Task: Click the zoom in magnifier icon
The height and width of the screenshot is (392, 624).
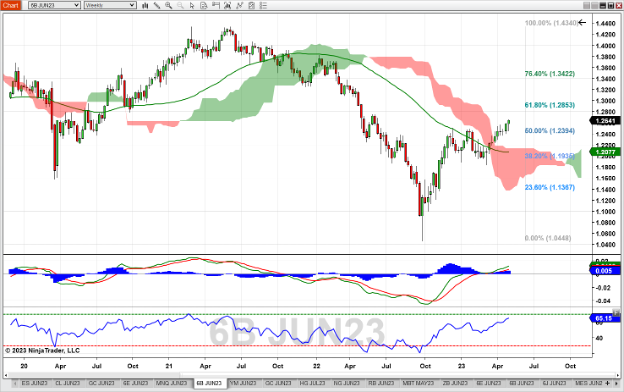Action: tap(168, 5)
